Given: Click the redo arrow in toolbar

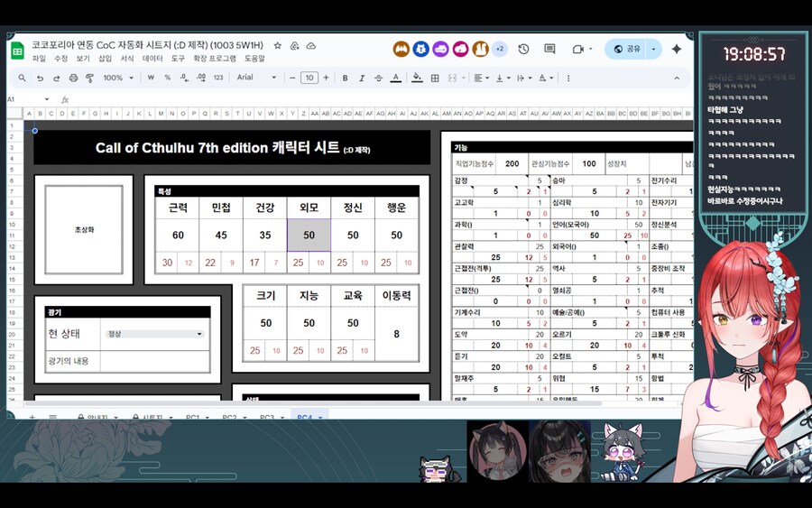Looking at the screenshot, I should [x=57, y=78].
